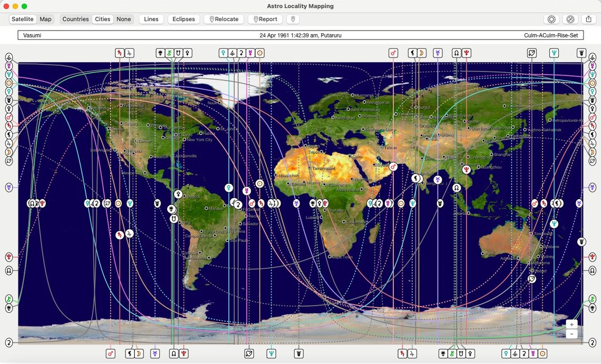The height and width of the screenshot is (364, 601).
Task: Click the Relocate button
Action: click(224, 19)
